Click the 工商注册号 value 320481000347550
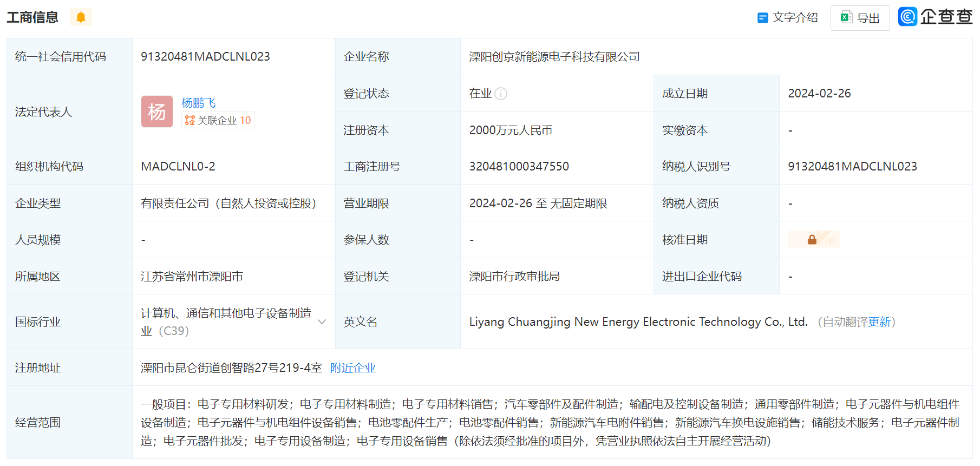Screen dimensions: 980x466 (x=519, y=167)
